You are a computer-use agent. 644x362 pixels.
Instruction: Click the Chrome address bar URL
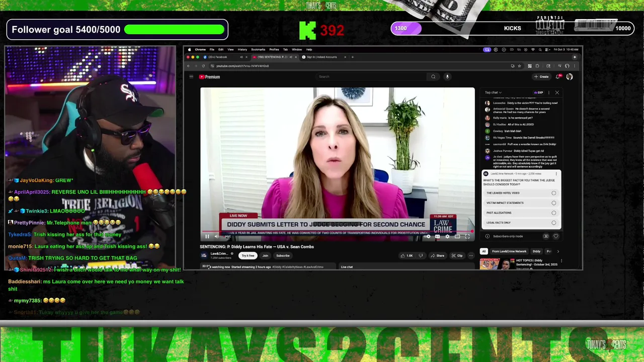pyautogui.click(x=243, y=66)
